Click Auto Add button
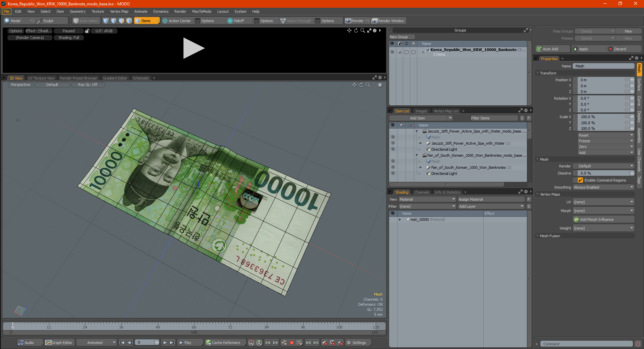 tap(553, 49)
